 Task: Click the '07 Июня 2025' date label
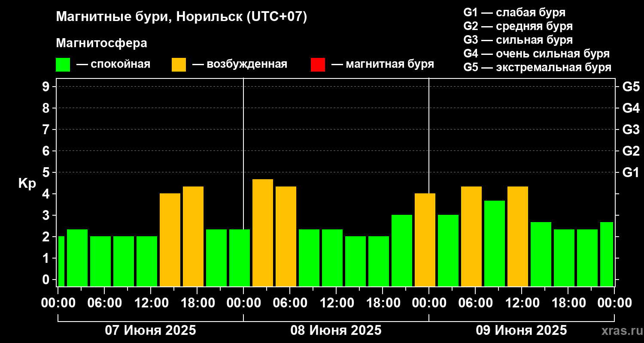(151, 331)
